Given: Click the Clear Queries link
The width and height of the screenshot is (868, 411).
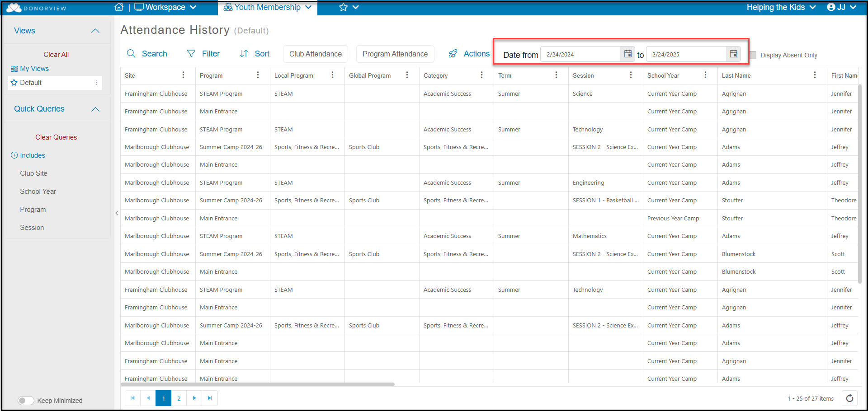Looking at the screenshot, I should (x=56, y=137).
